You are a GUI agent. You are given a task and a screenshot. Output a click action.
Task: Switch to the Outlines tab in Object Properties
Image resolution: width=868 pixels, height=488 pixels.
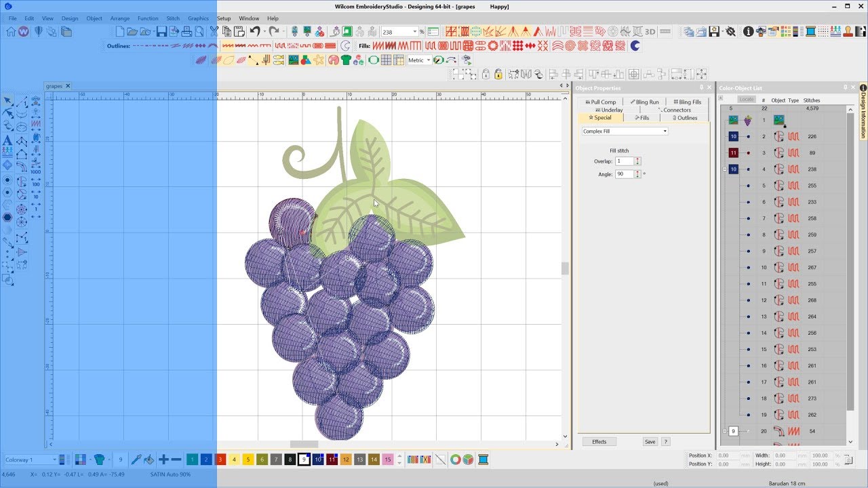tap(684, 118)
